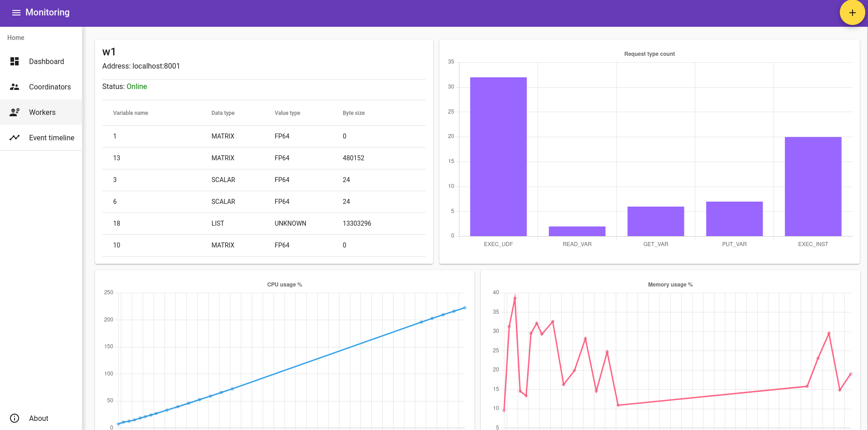Select the Coordinators navigation entry
This screenshot has width=868, height=430.
(x=41, y=87)
